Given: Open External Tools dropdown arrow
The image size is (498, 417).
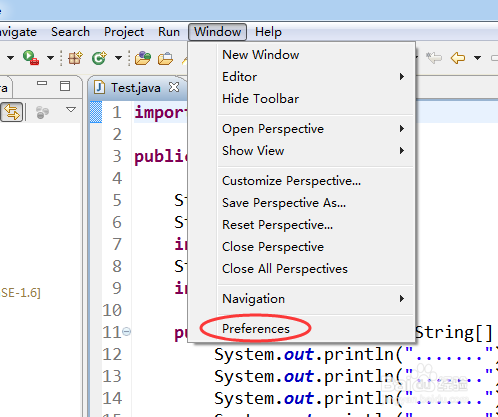Looking at the screenshot, I should click(x=50, y=58).
